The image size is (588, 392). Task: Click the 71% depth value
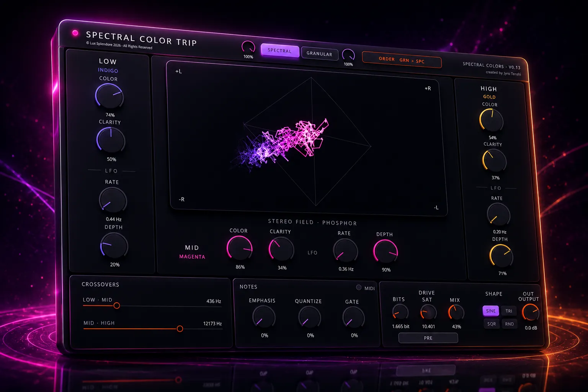coord(503,273)
